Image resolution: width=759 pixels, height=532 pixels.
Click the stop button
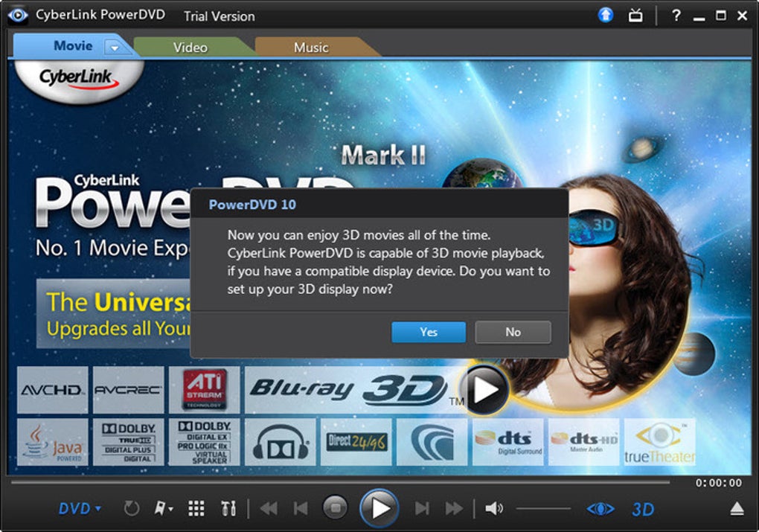(x=335, y=507)
